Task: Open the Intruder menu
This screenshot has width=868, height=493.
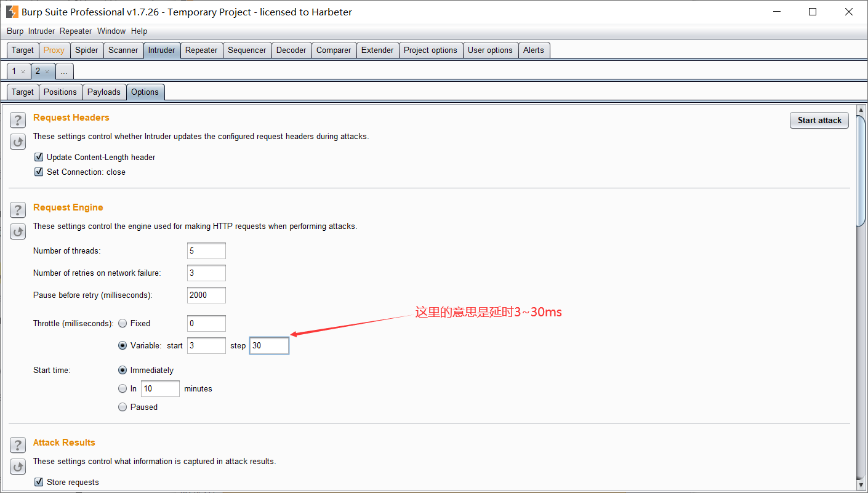Action: click(41, 31)
